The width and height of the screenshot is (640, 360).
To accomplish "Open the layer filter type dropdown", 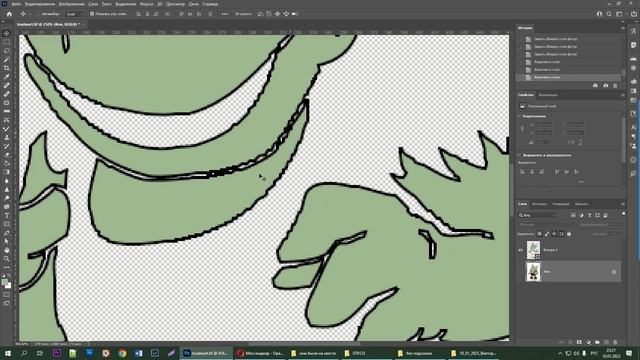I will click(538, 215).
